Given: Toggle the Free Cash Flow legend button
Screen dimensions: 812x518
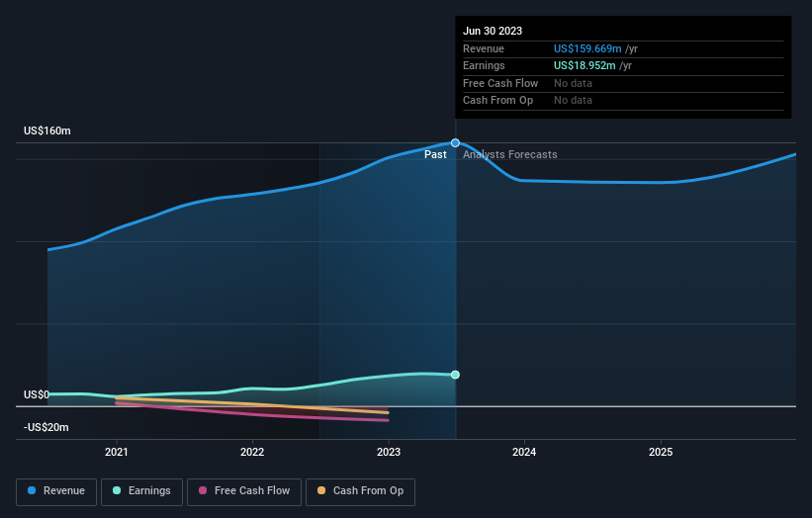Looking at the screenshot, I should click(244, 491).
